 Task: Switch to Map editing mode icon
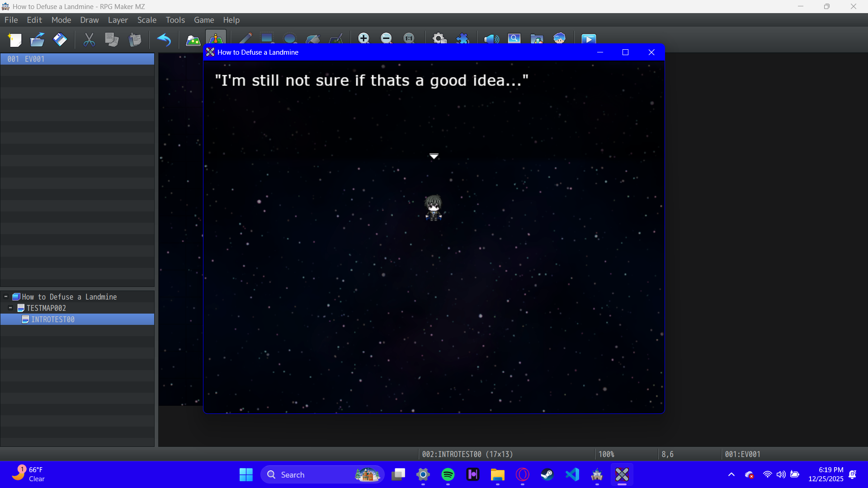[x=193, y=40]
